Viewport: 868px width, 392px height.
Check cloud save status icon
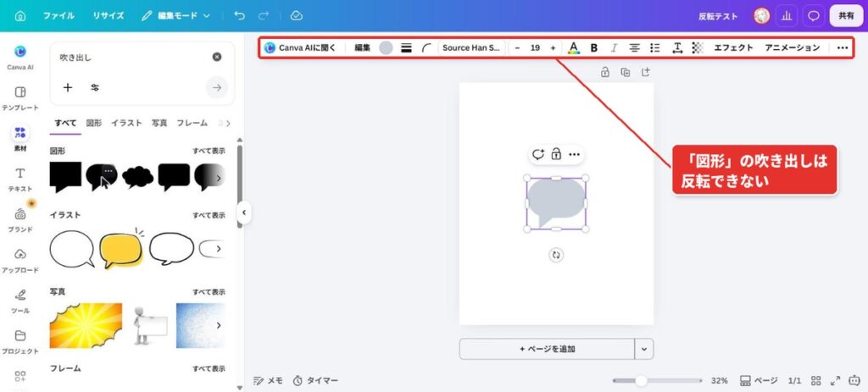(296, 16)
